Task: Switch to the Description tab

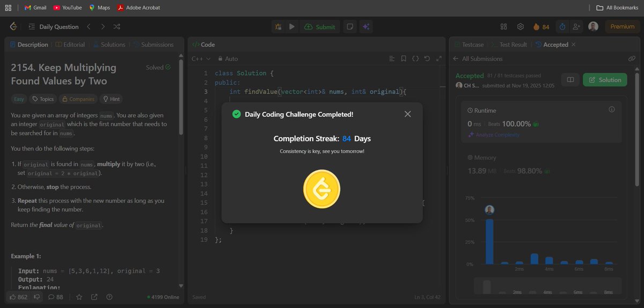Action: pyautogui.click(x=28, y=45)
